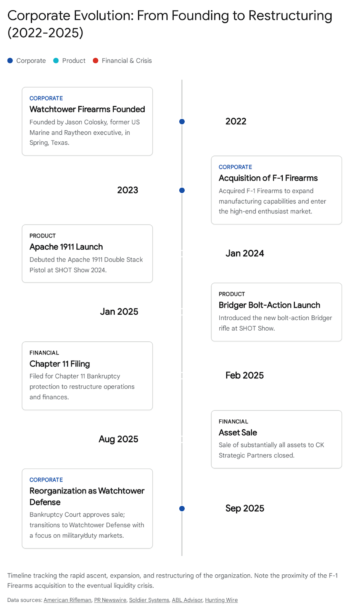The width and height of the screenshot is (364, 611).
Task: Select the Apache 1911 Launch card title
Action: pos(66,247)
